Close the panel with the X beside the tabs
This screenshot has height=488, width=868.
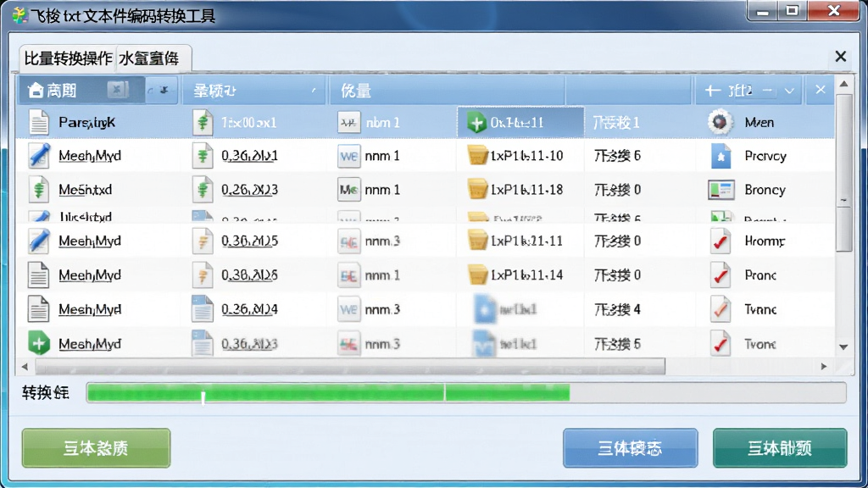coord(840,57)
